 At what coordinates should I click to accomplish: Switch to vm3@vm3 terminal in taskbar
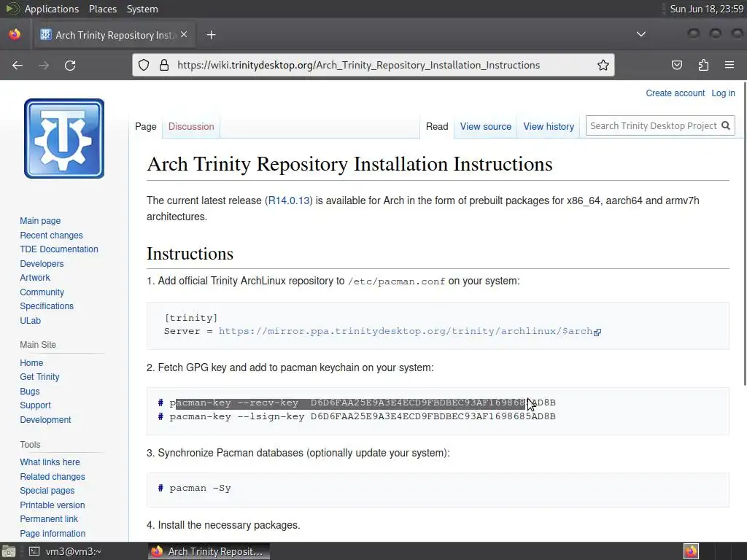(66, 551)
